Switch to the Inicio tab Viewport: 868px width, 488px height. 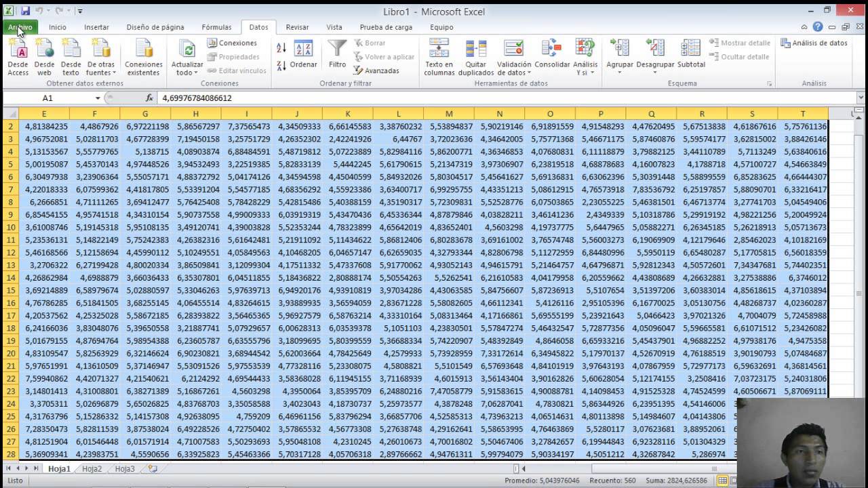pyautogui.click(x=58, y=27)
